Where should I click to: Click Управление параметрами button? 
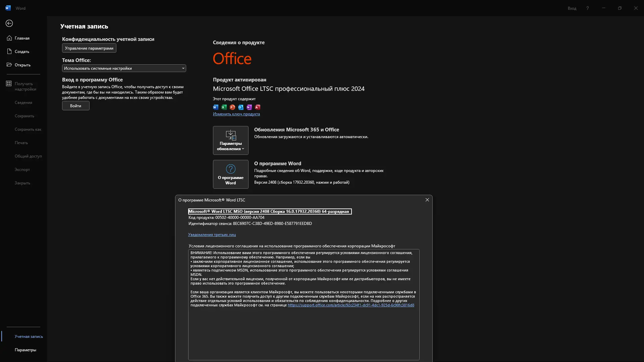point(89,48)
